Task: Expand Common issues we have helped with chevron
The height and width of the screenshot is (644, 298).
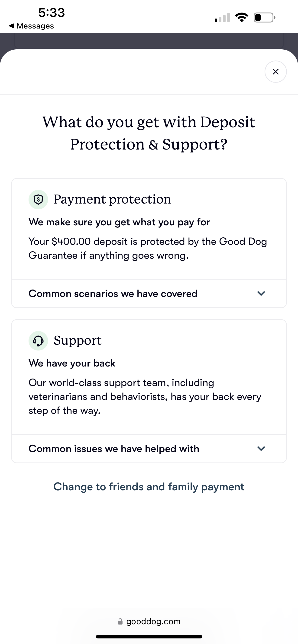Action: tap(261, 449)
